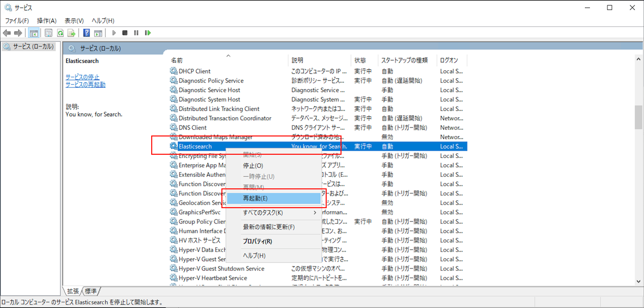Image resolution: width=644 pixels, height=308 pixels.
Task: Click the 操作(A) menu
Action: [x=46, y=20]
